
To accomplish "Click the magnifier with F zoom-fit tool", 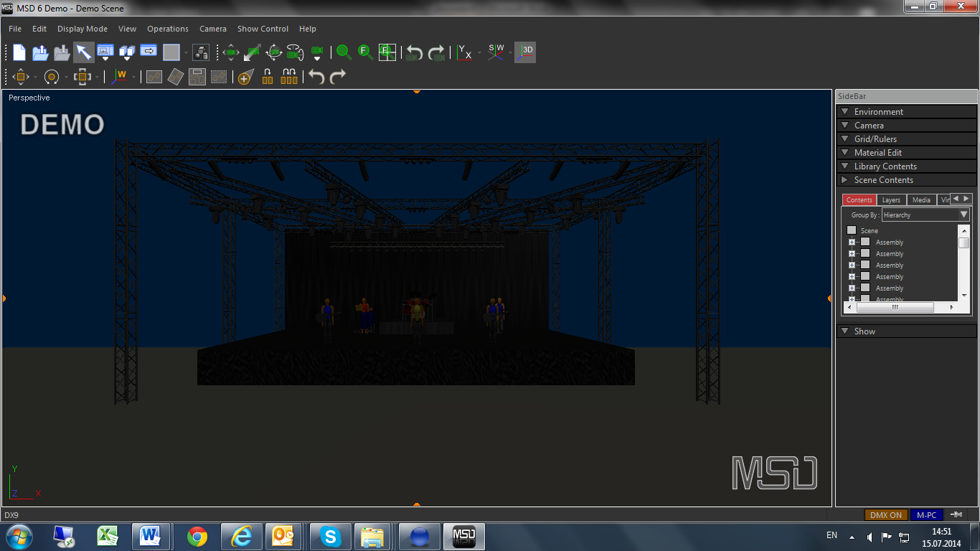I will [x=365, y=52].
